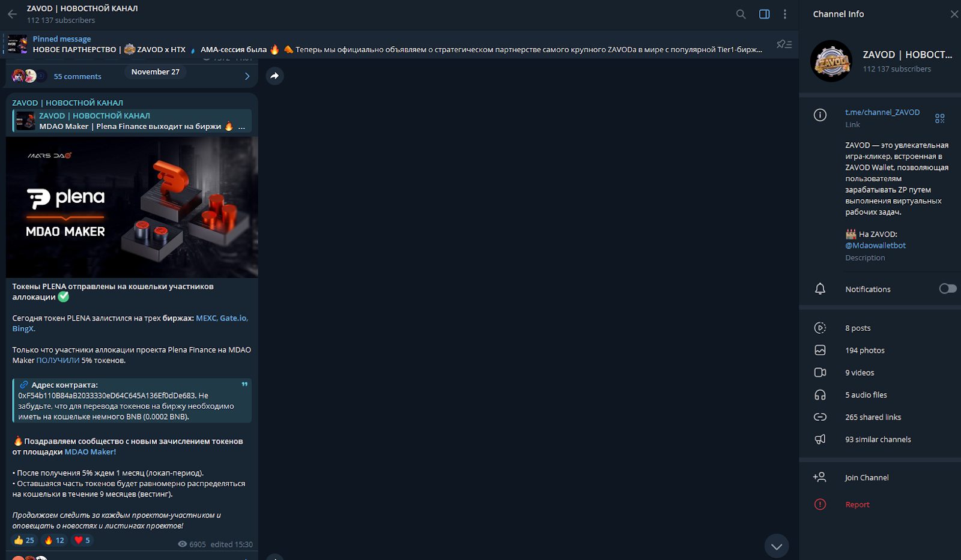Open the ПОЛУЧИЛИ hyperlink
The width and height of the screenshot is (961, 560).
58,360
